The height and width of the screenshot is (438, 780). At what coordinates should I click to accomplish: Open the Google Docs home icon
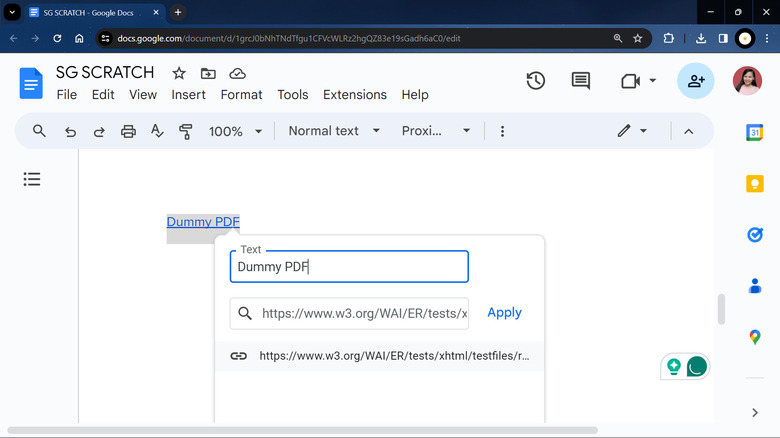click(31, 83)
